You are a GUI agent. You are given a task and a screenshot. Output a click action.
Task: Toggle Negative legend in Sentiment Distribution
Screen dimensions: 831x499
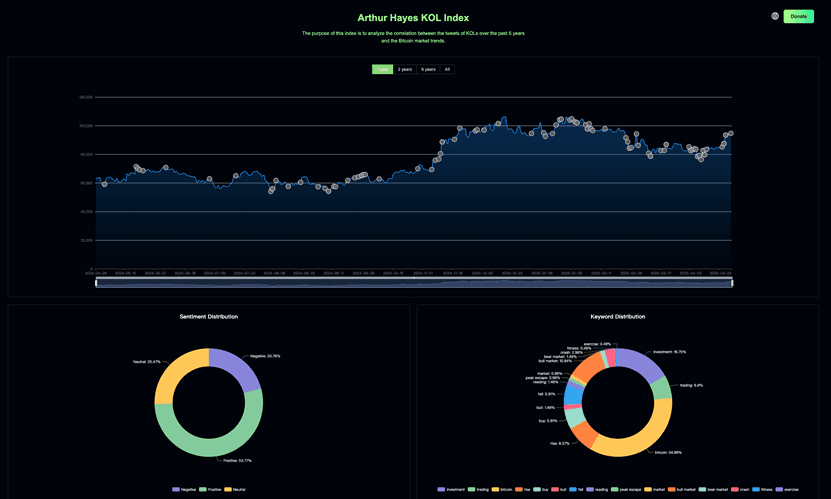coord(184,489)
